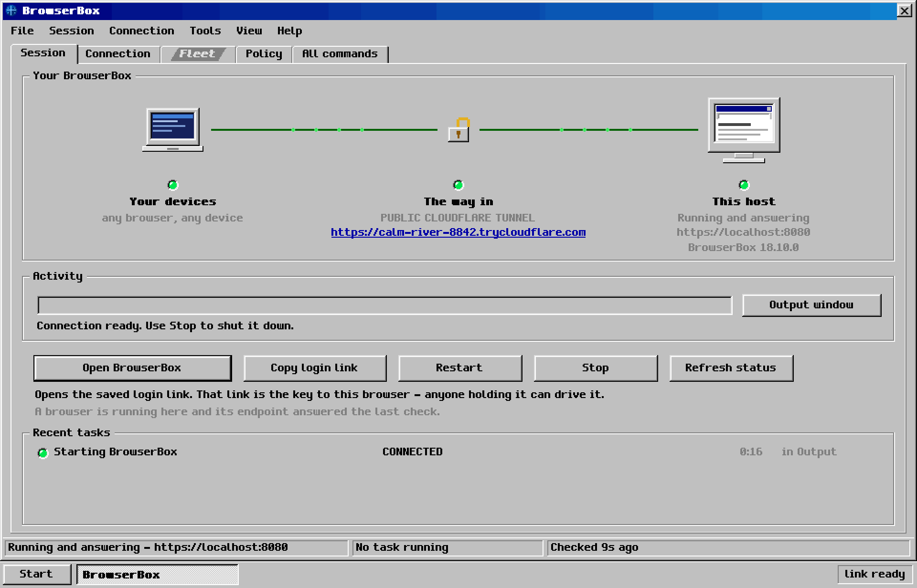This screenshot has width=917, height=588.
Task: Select the BrowserBox taskbar window button
Action: [158, 574]
